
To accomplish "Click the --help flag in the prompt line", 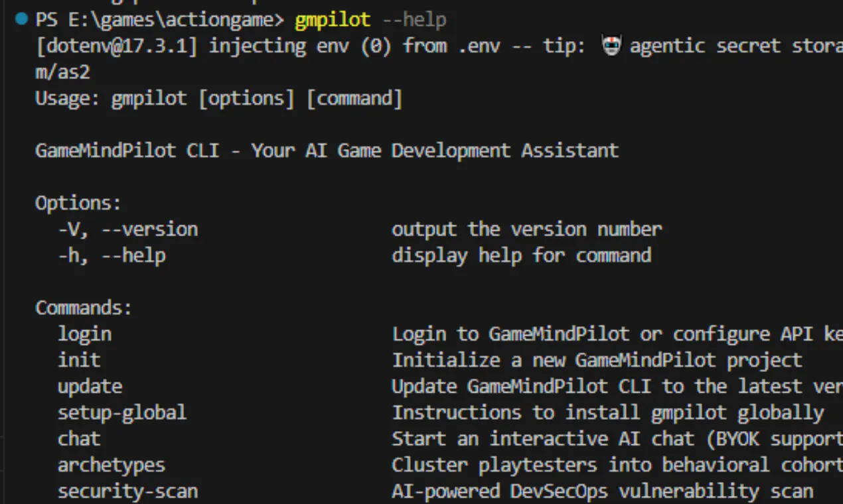I will 414,20.
